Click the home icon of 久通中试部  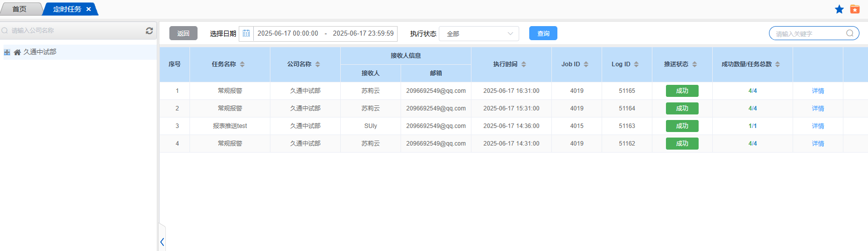[x=17, y=52]
